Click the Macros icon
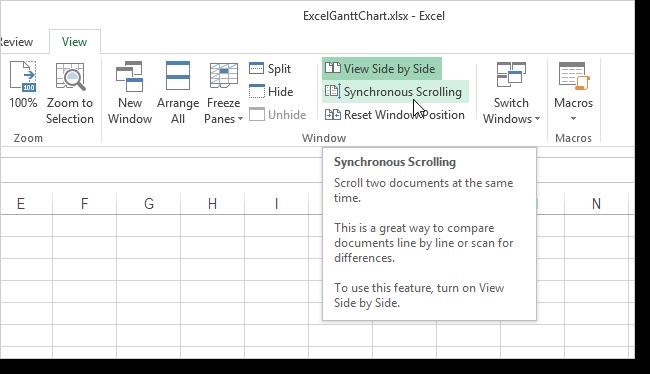Image resolution: width=650 pixels, height=374 pixels. pyautogui.click(x=574, y=76)
